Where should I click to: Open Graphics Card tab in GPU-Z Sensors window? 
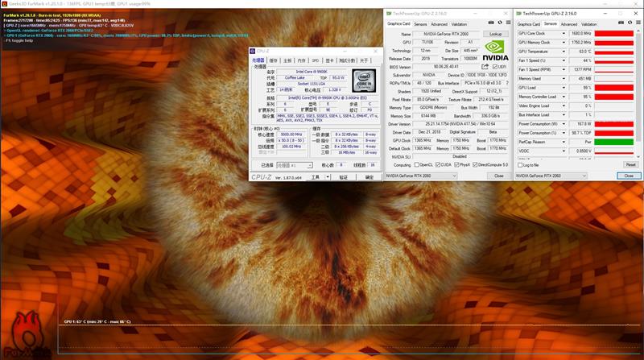[x=529, y=24]
